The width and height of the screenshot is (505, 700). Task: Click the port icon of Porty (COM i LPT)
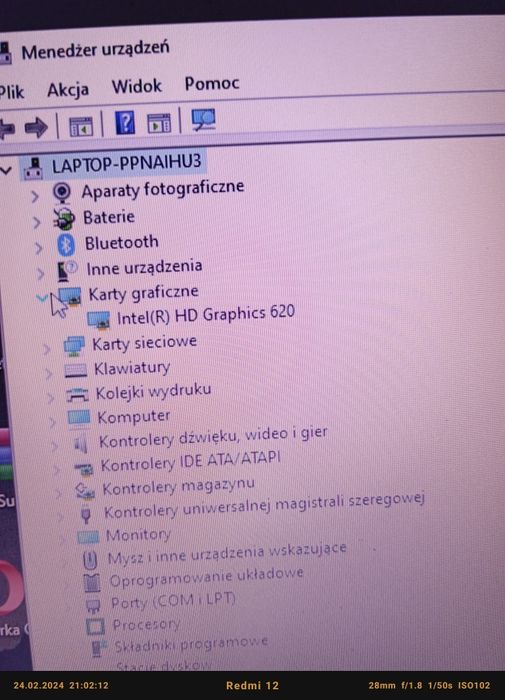[x=93, y=605]
